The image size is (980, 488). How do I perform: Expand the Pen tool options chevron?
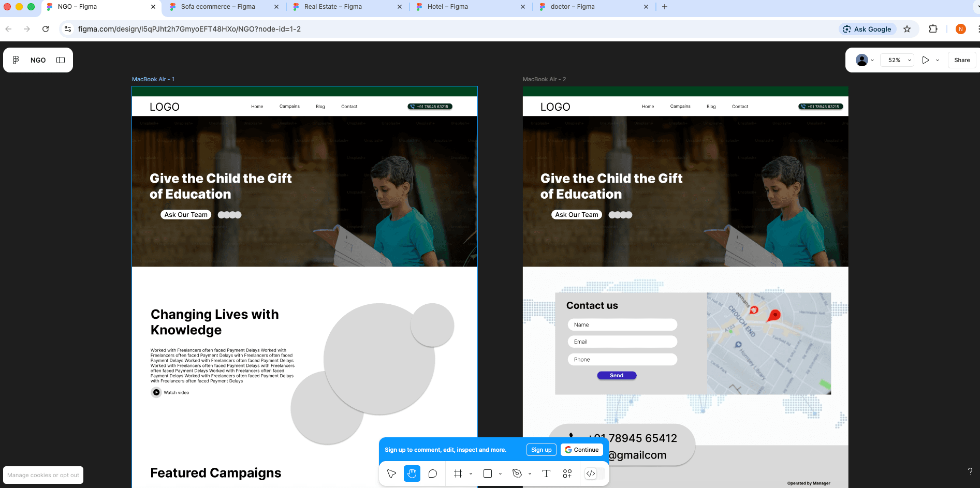(x=530, y=474)
